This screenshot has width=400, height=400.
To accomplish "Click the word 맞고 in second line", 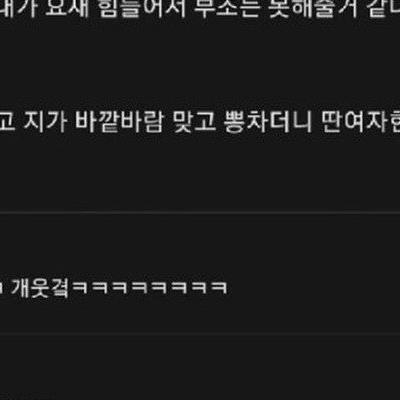I will point(194,122).
